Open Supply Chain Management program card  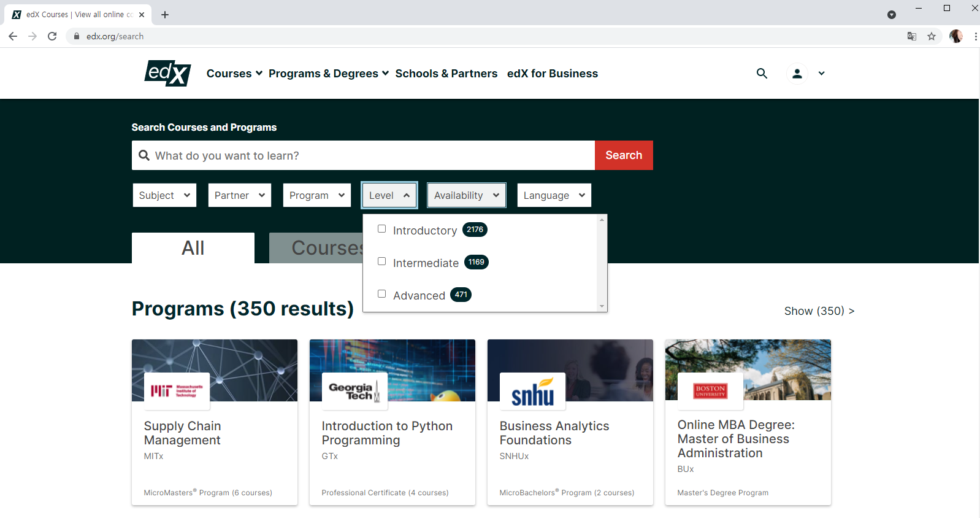pyautogui.click(x=215, y=422)
